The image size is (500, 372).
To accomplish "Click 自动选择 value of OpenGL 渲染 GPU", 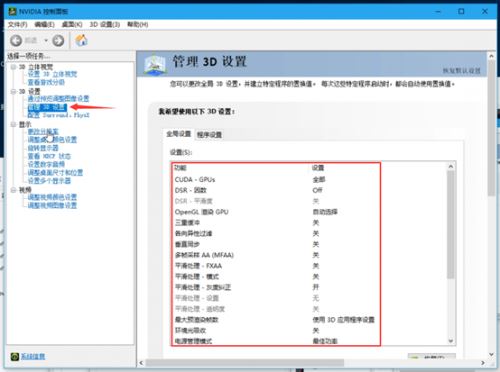I will [x=325, y=212].
